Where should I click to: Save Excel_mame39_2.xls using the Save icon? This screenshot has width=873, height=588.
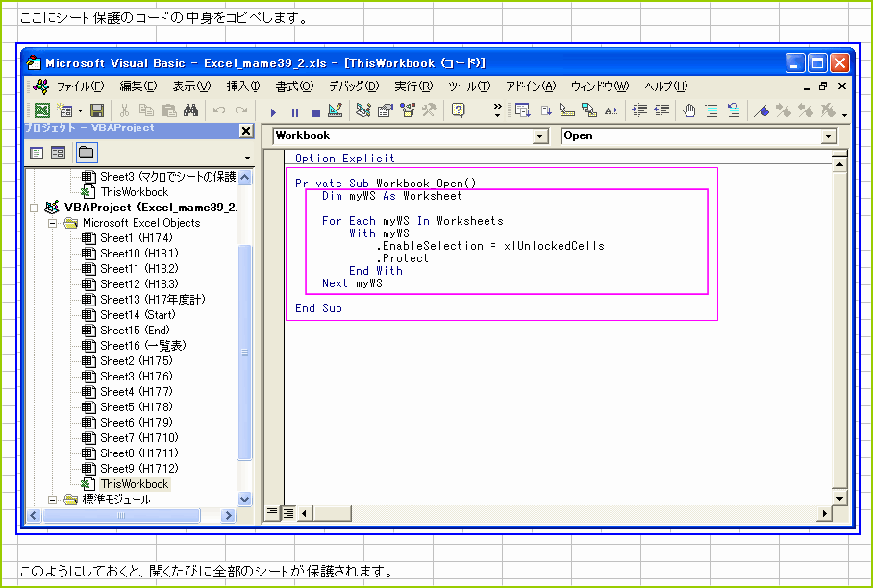click(x=96, y=110)
